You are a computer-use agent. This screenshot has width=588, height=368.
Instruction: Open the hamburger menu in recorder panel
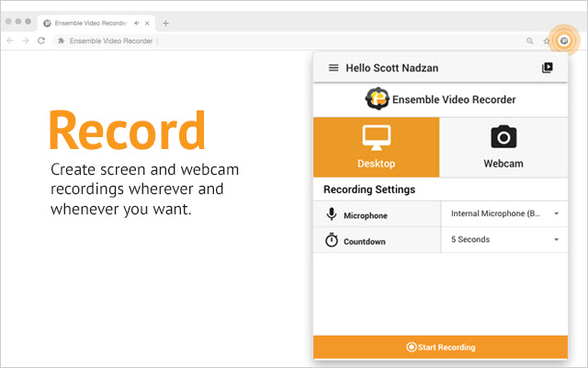334,68
